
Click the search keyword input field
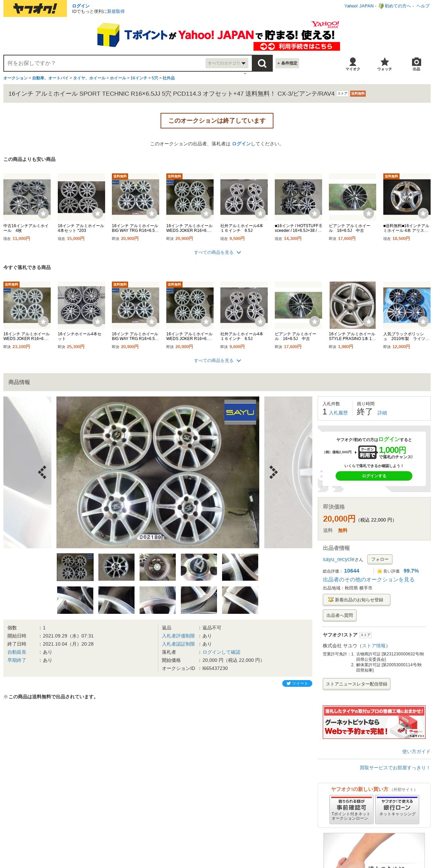(105, 63)
